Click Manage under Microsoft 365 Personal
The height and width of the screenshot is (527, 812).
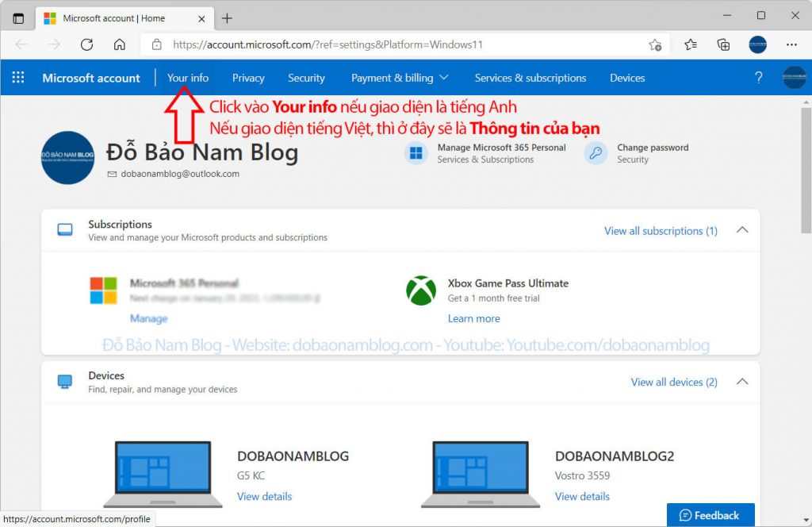[148, 318]
